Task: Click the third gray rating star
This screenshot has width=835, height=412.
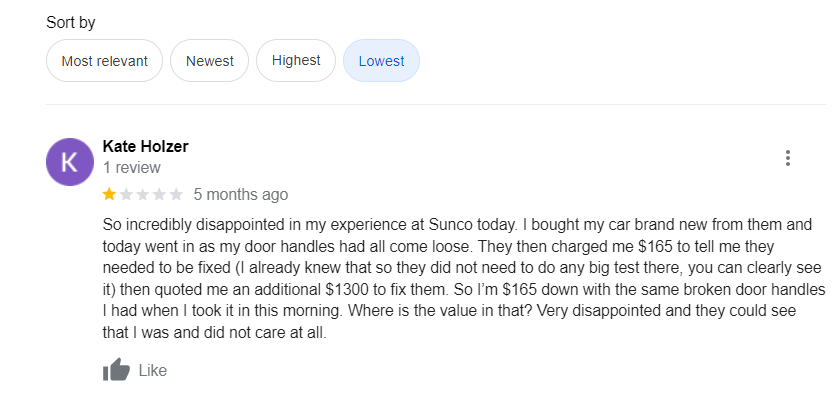Action: (x=143, y=194)
